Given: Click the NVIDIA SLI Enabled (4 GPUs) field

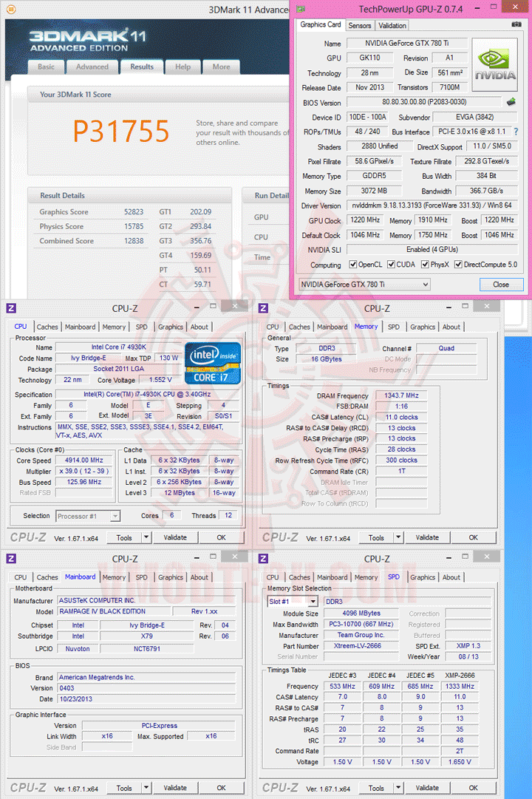Looking at the screenshot, I should 432,250.
